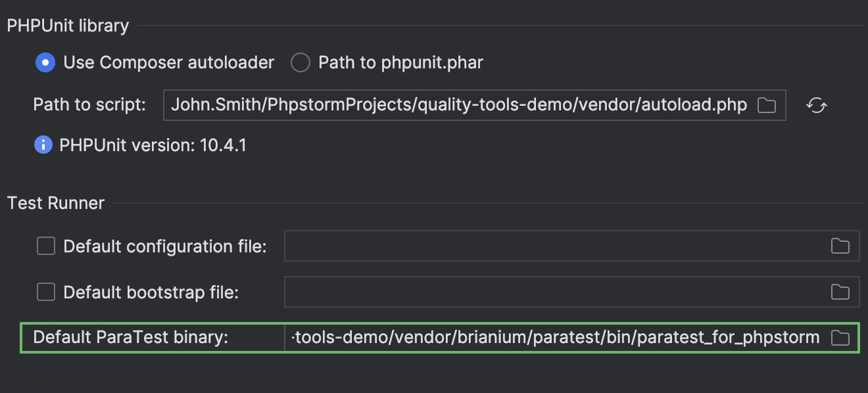Select the Path to phpunit.phar radio button

point(301,62)
